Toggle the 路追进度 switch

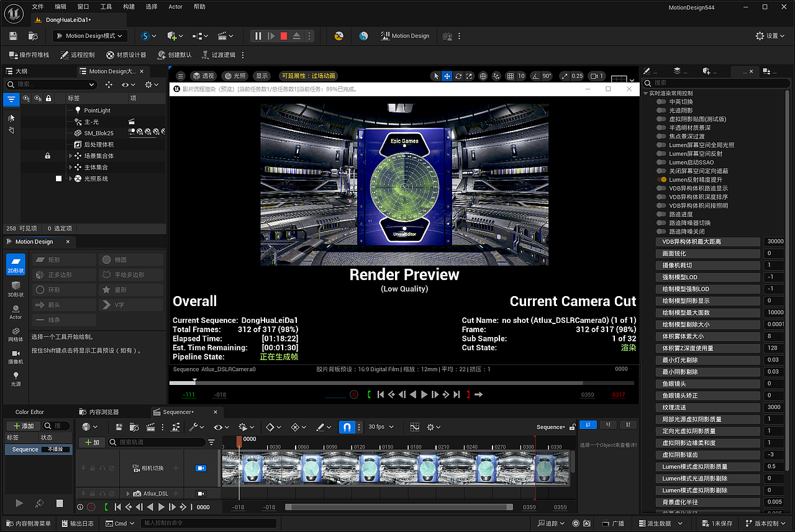(x=661, y=214)
